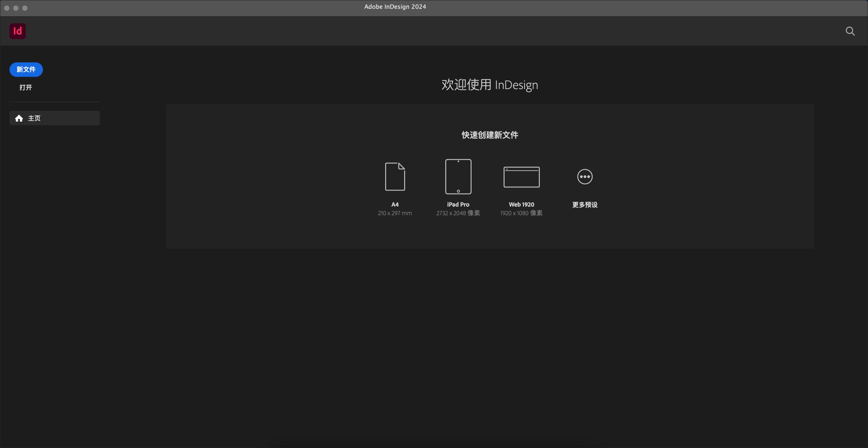Click the iPad Pro preset name label
The width and height of the screenshot is (868, 448).
tap(458, 204)
